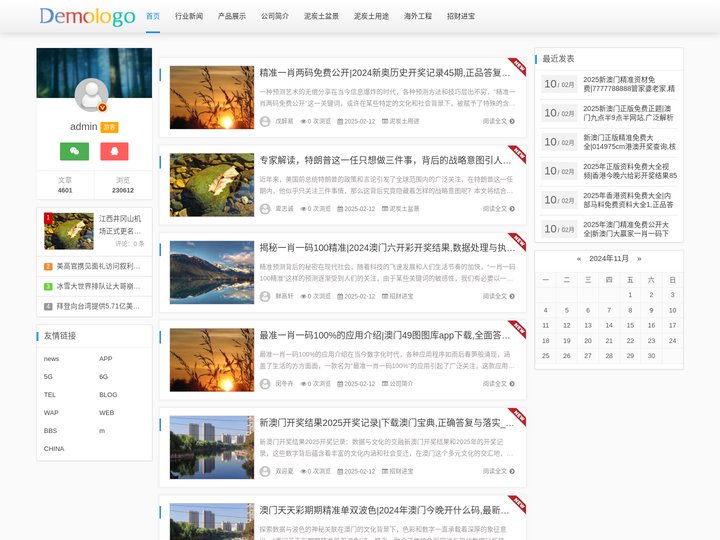Click the 游客 badge next to admin

click(x=109, y=127)
